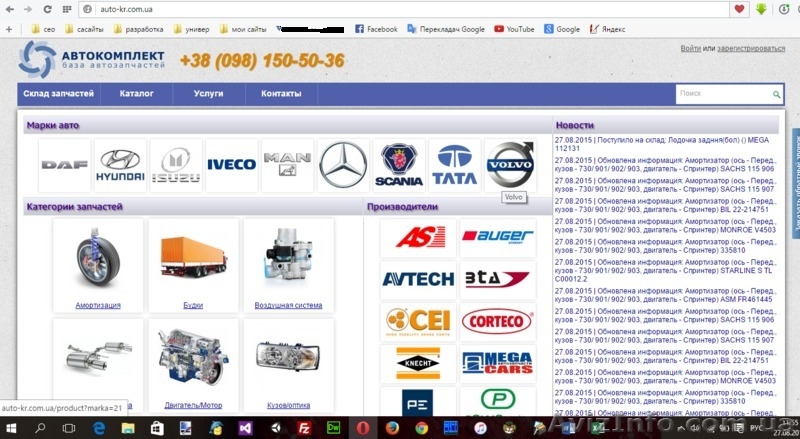The height and width of the screenshot is (439, 800).
Task: Click the headlight thumbnail
Action: click(288, 356)
